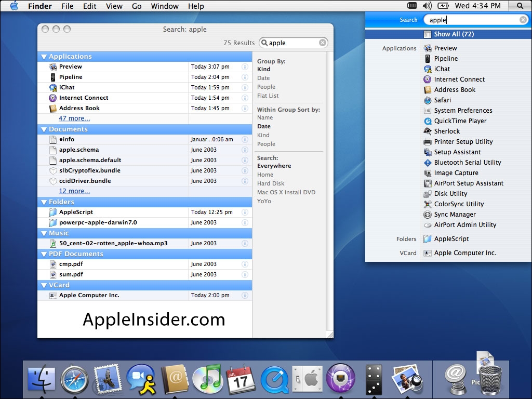The width and height of the screenshot is (532, 399).
Task: Clear the apple query in results window
Action: pos(322,43)
